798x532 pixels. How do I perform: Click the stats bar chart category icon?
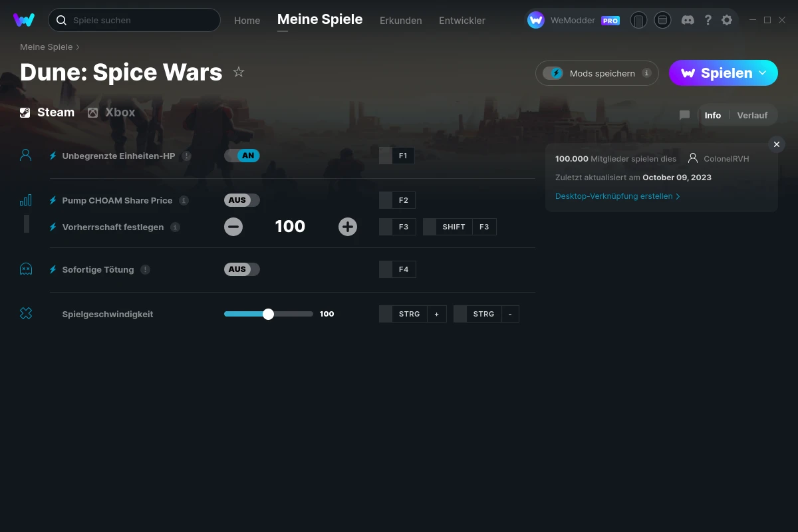click(26, 200)
